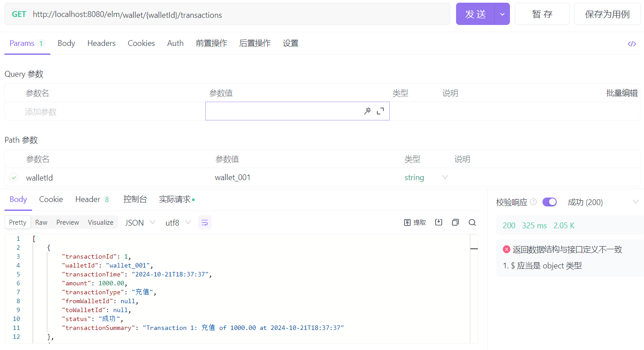This screenshot has width=644, height=350.
Task: Click the code generation icon
Action: pos(632,44)
